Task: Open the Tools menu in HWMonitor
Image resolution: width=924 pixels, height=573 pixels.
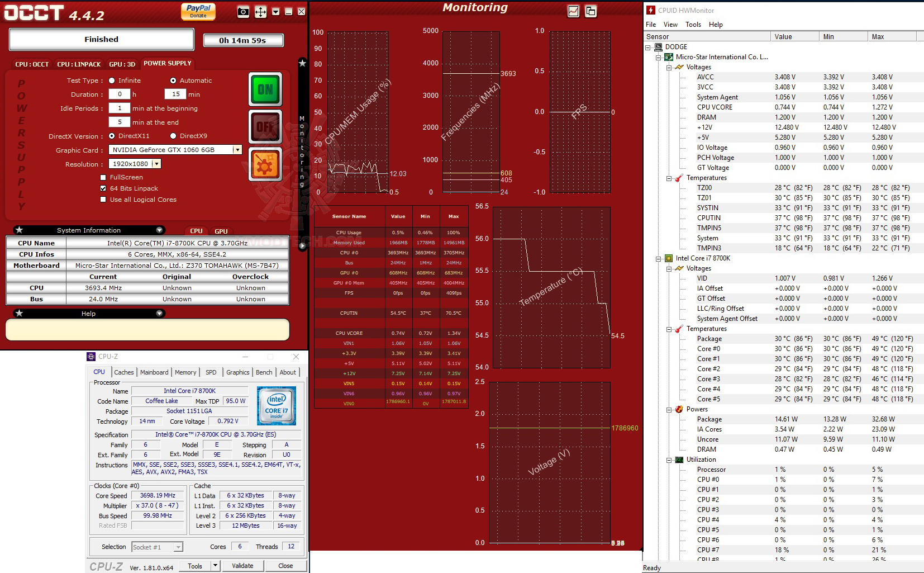Action: 693,25
